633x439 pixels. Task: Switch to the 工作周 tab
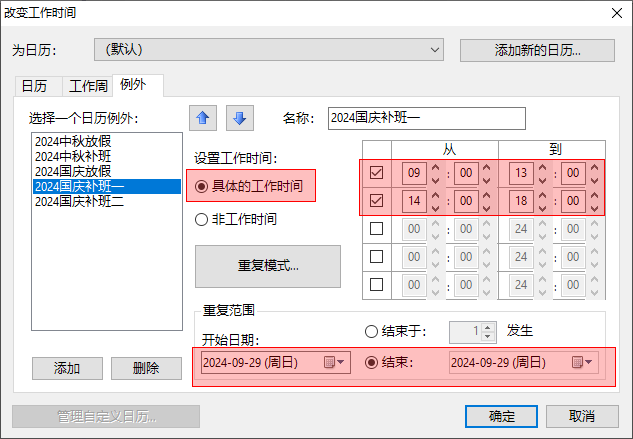click(x=86, y=86)
